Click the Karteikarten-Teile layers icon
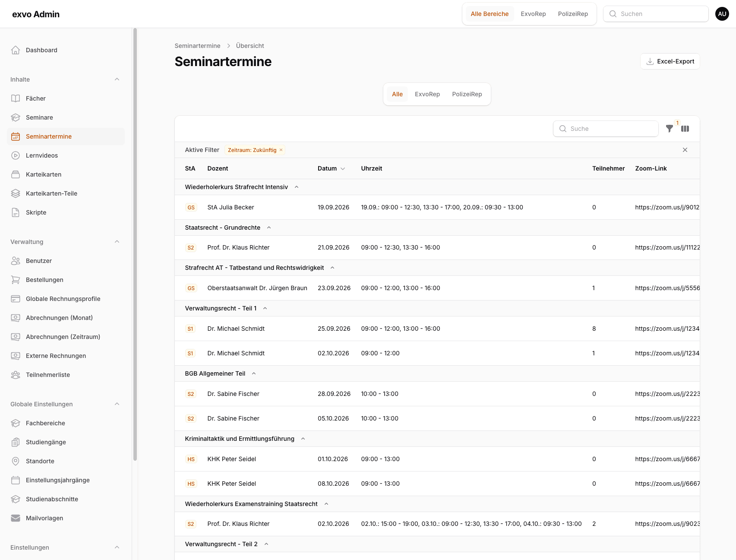The width and height of the screenshot is (736, 560). 16,193
